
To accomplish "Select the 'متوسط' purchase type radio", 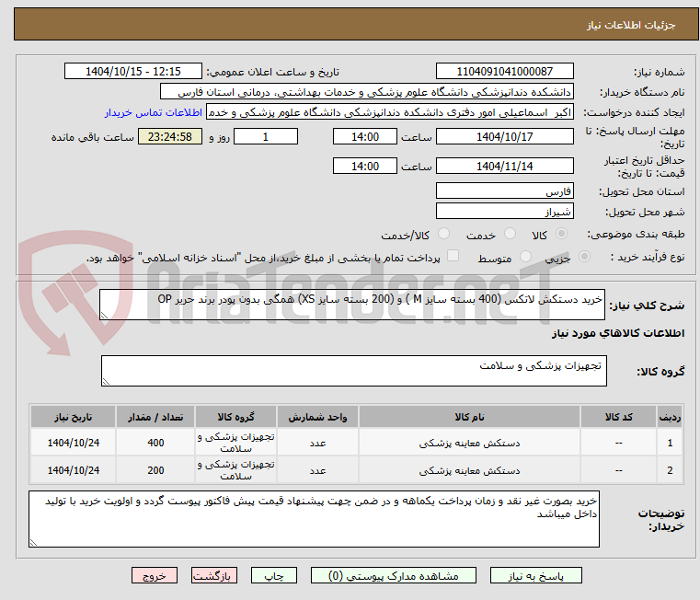I will pyautogui.click(x=526, y=257).
